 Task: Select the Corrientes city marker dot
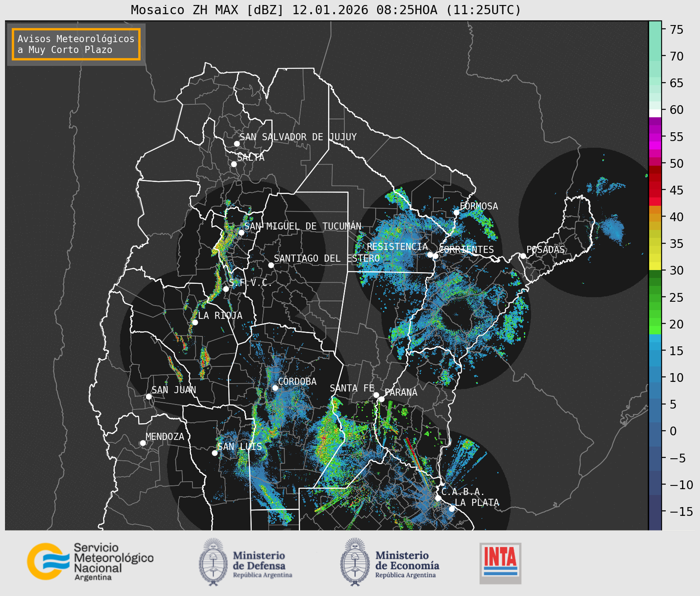[x=435, y=256]
